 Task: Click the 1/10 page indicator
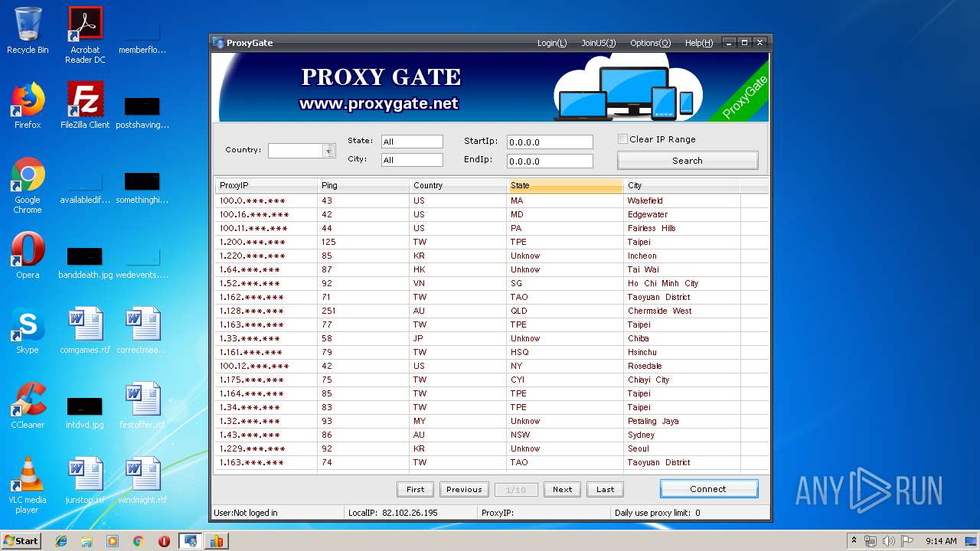pos(516,489)
